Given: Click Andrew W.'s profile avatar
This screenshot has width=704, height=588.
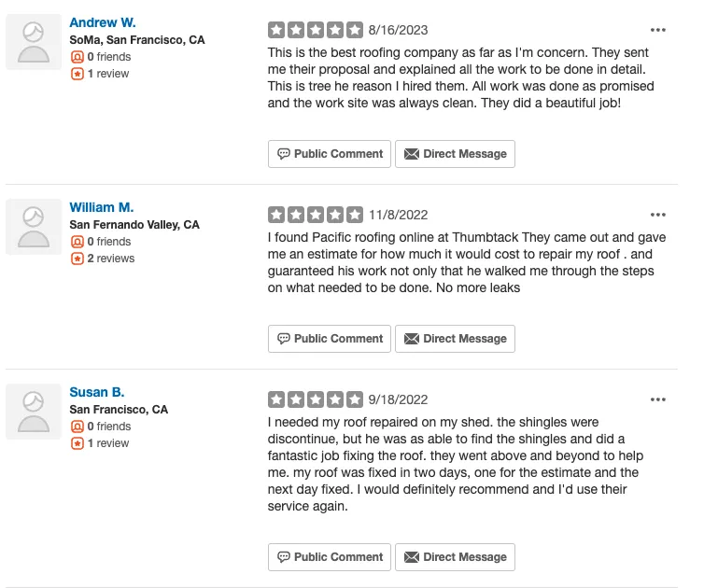Looking at the screenshot, I should tap(34, 42).
